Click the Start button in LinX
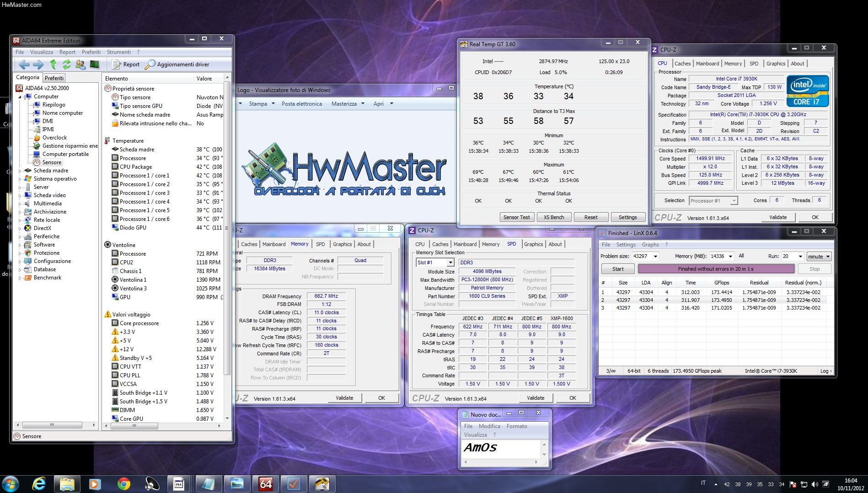 618,269
